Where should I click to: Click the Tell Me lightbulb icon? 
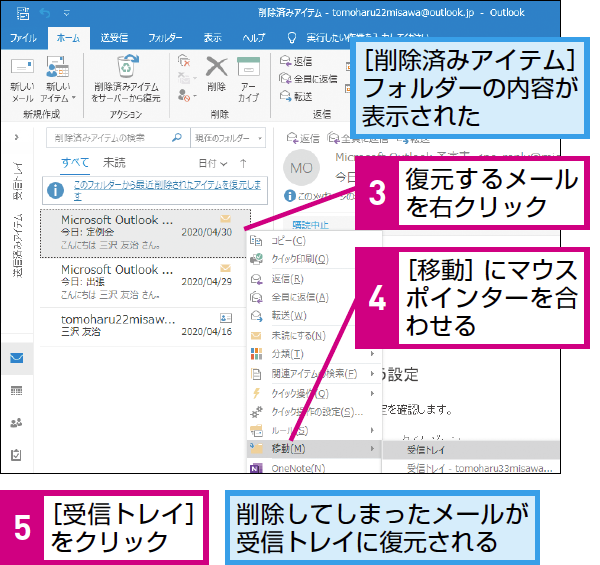(292, 38)
